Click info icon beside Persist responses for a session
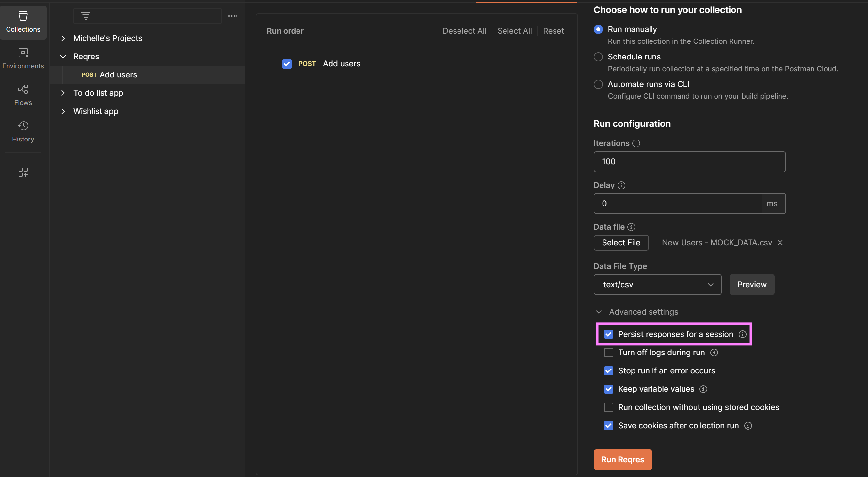The height and width of the screenshot is (477, 868). [742, 334]
